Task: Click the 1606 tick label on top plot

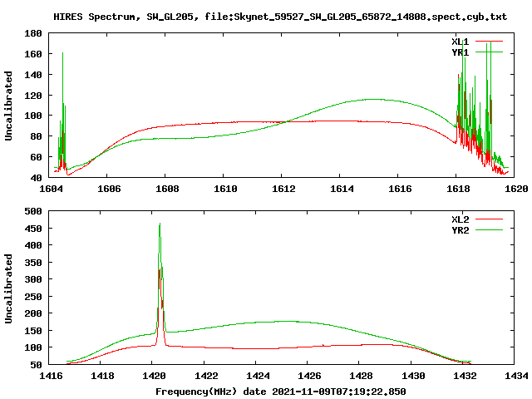Action: (x=109, y=189)
